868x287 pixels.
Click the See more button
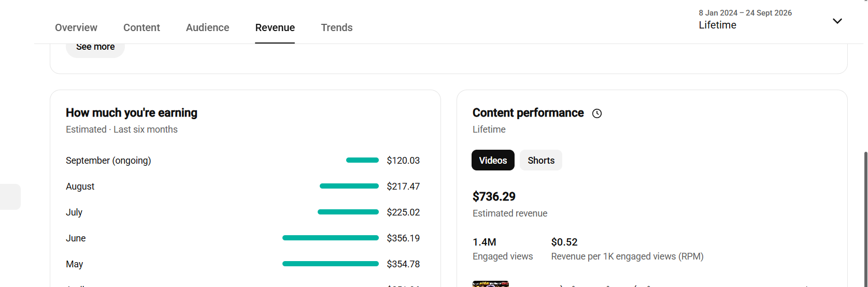click(x=95, y=48)
